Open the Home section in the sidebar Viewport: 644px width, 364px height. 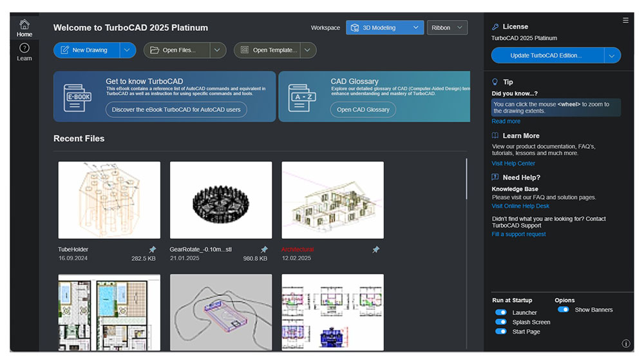[24, 28]
